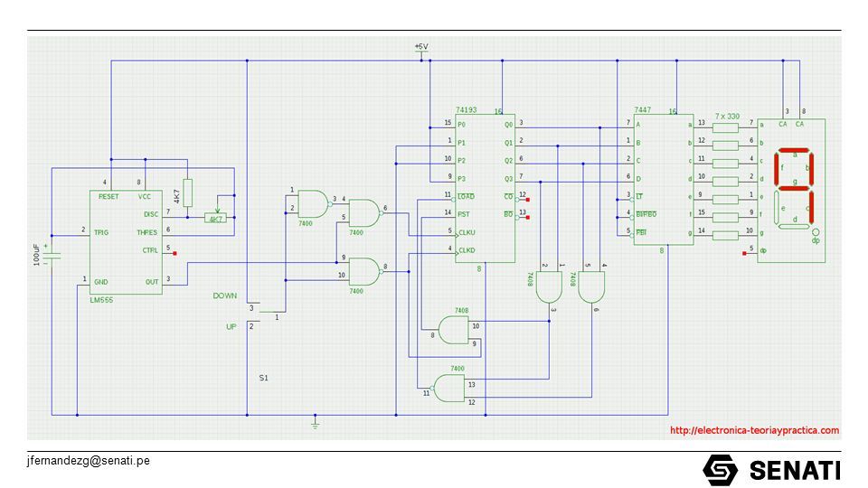868x488 pixels.
Task: Select the LT pin label on 7447
Action: click(639, 196)
